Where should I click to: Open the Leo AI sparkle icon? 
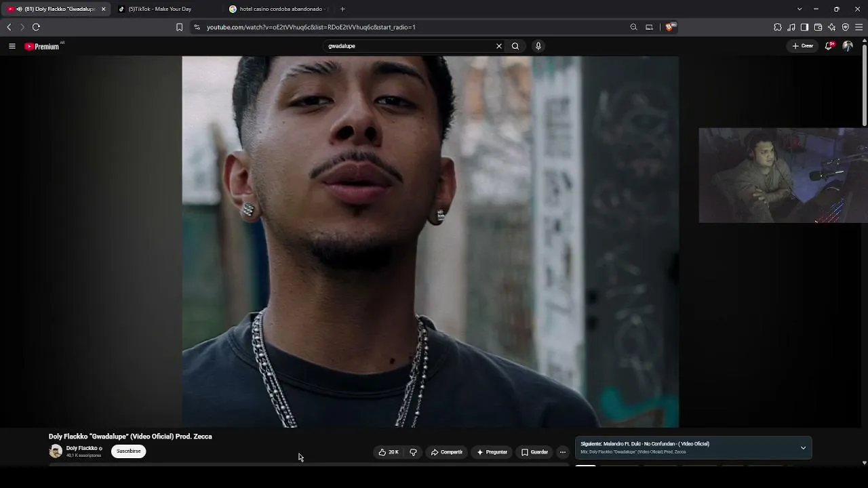click(x=831, y=27)
